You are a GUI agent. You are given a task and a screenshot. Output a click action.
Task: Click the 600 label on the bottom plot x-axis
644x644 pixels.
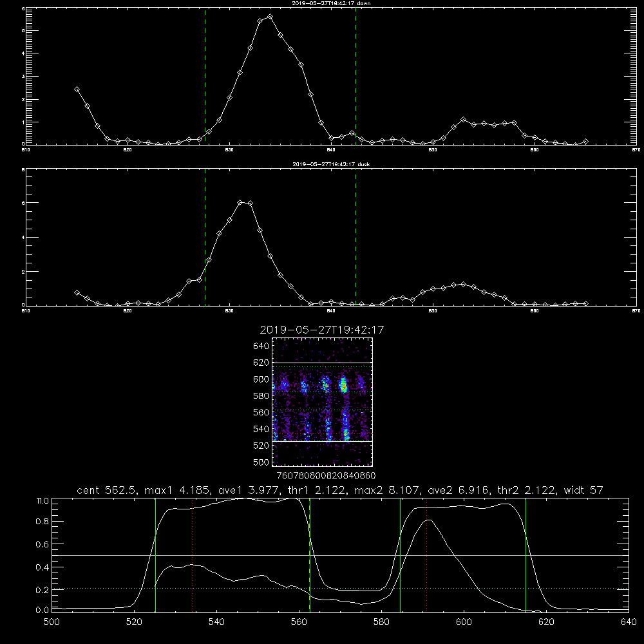point(464,622)
